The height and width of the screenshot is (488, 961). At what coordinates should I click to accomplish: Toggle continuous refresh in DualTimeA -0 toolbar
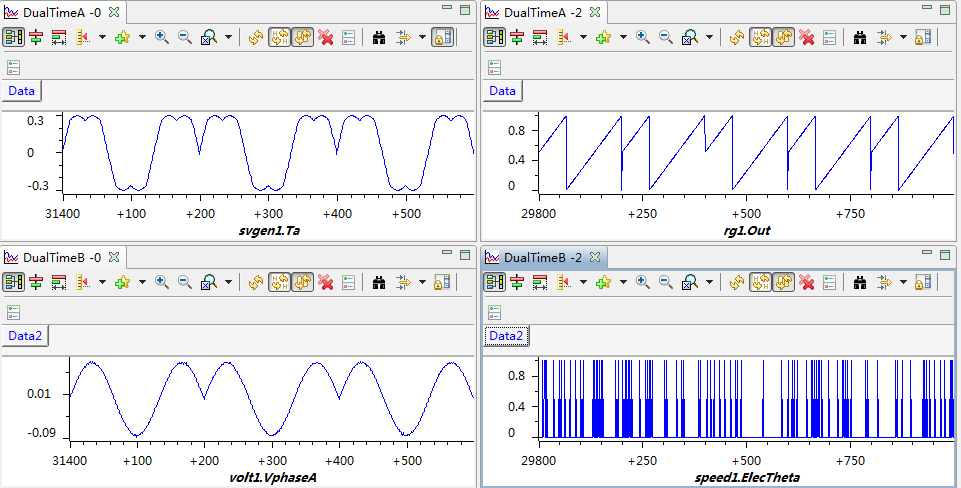pos(303,37)
